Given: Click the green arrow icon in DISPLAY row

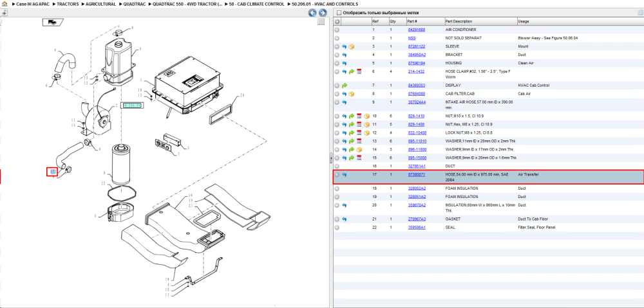Looking at the screenshot, I should click(344, 86).
